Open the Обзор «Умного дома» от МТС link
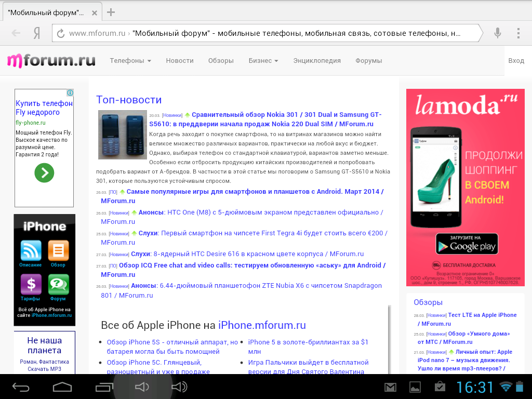The image size is (532, 399). (x=464, y=338)
